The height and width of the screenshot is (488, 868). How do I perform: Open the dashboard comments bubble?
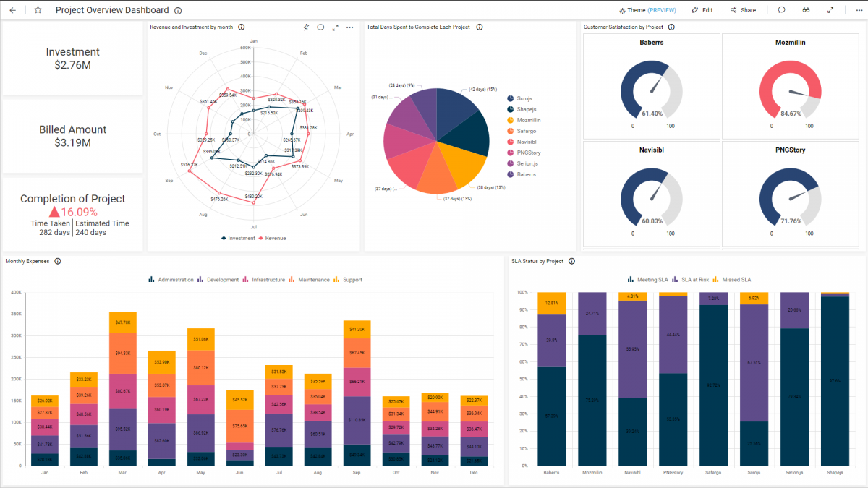click(x=780, y=10)
